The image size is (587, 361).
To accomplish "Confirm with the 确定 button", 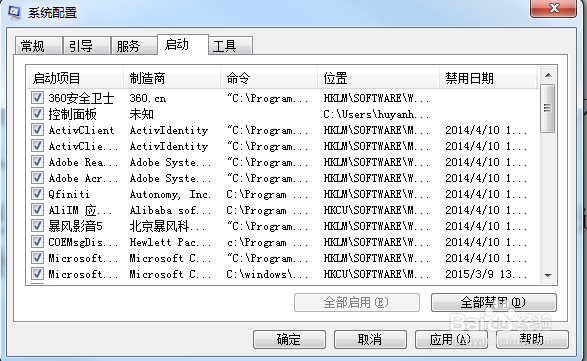I will 289,339.
